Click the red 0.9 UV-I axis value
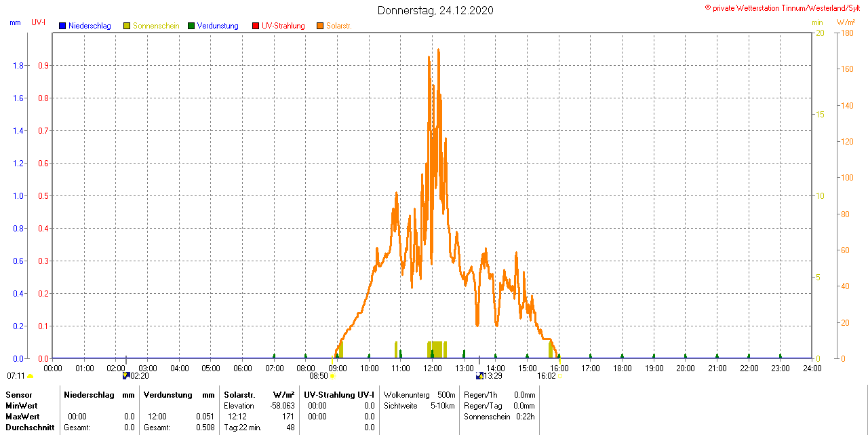Screen dimensions: 868x435 pos(43,66)
